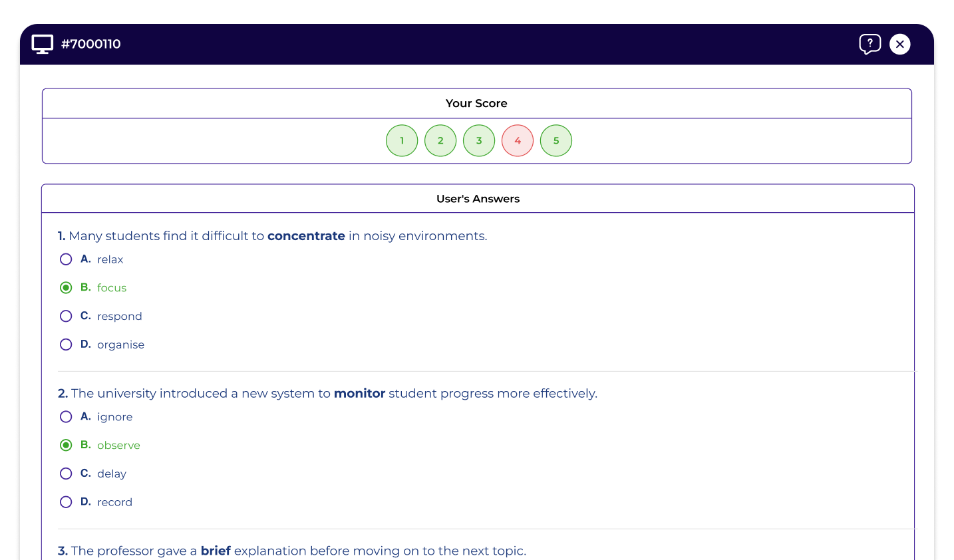This screenshot has height=560, width=954.
Task: Jump to score circle for question 1
Action: pos(402,140)
